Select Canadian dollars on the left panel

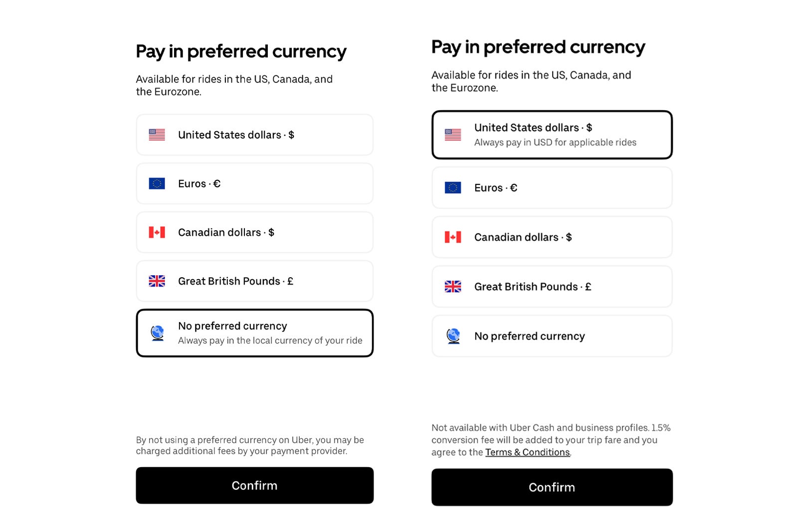(x=254, y=232)
